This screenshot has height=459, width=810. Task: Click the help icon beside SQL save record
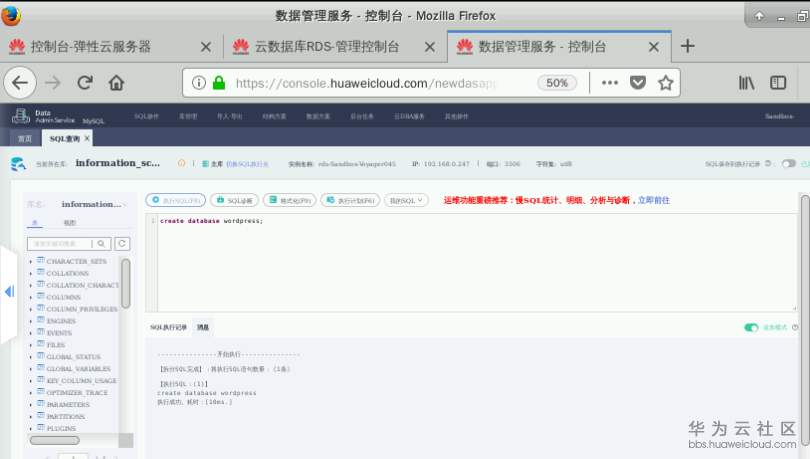pos(768,163)
